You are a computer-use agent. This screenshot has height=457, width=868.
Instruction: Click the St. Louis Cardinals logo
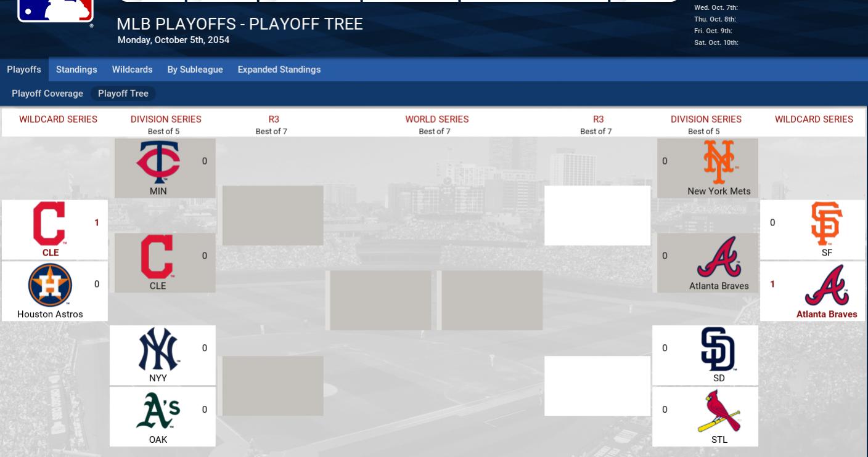pos(719,411)
